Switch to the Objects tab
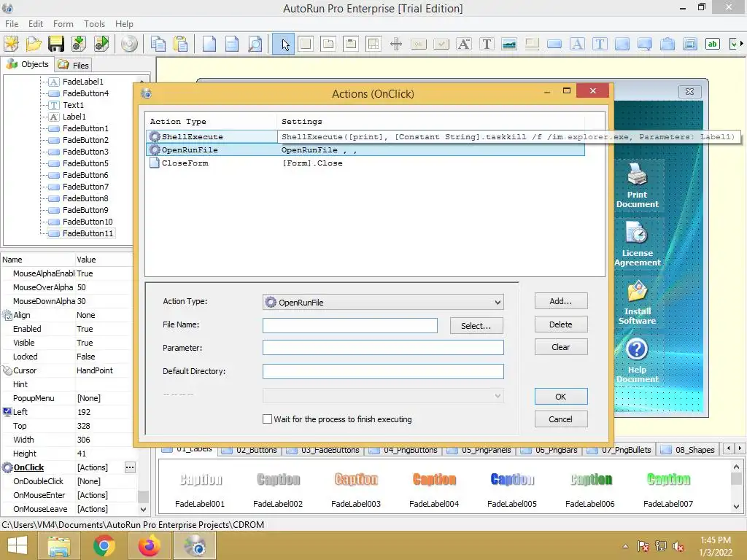747x560 pixels. [x=28, y=64]
